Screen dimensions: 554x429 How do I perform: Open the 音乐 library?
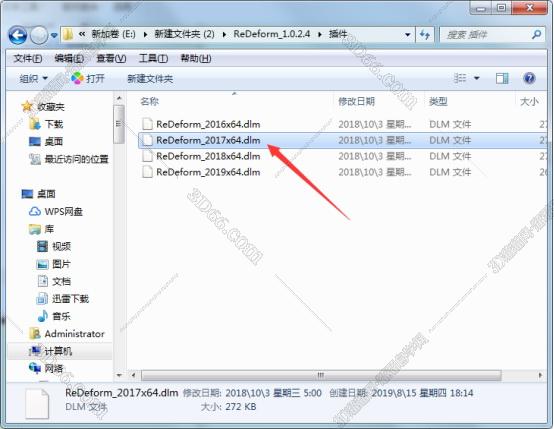point(61,316)
